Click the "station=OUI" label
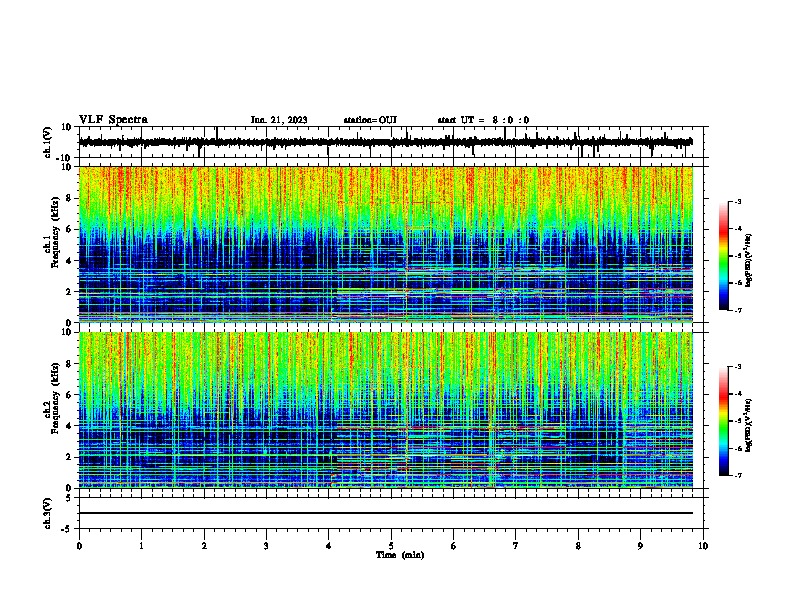792x612 pixels. point(370,120)
